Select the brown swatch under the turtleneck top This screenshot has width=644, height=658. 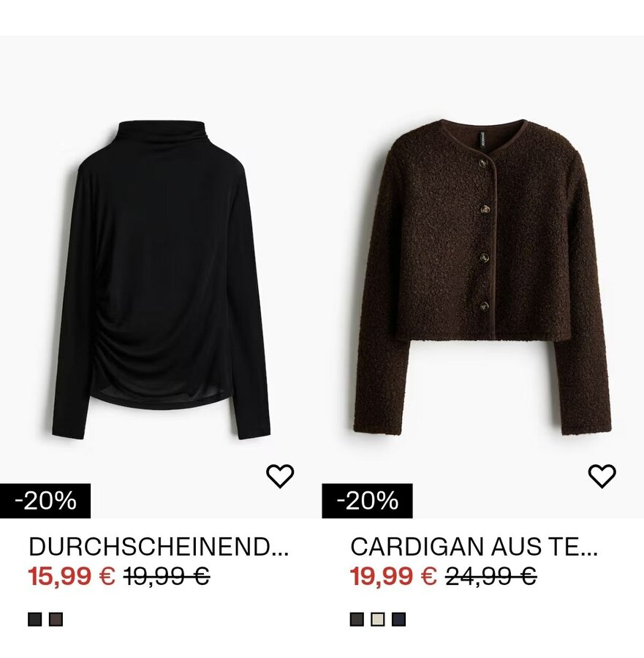click(x=56, y=619)
